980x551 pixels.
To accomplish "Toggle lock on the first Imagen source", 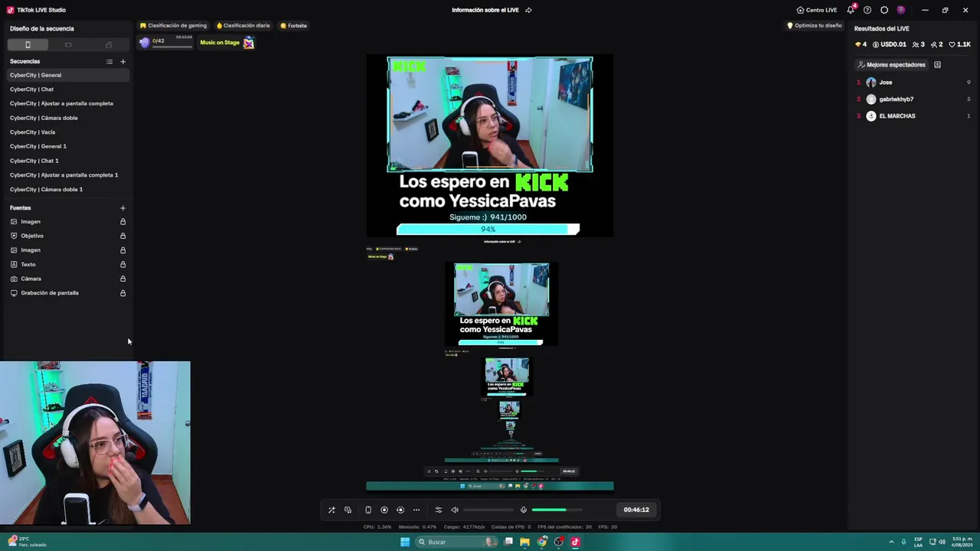I will point(122,222).
